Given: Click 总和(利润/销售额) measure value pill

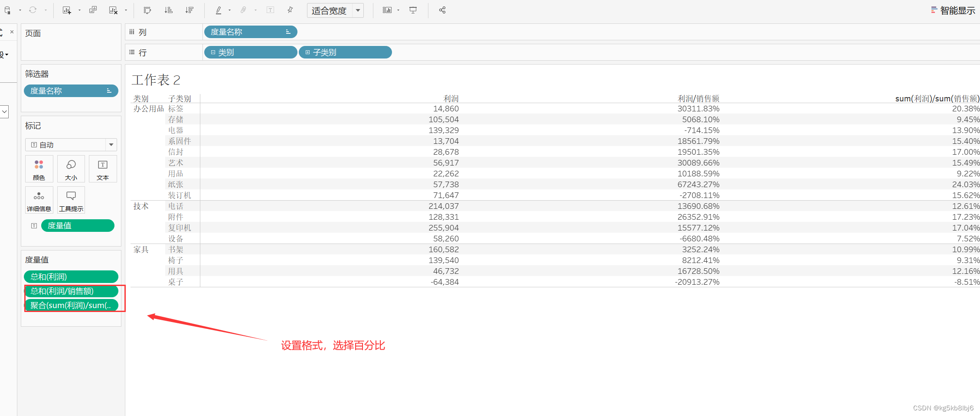Looking at the screenshot, I should tap(71, 291).
